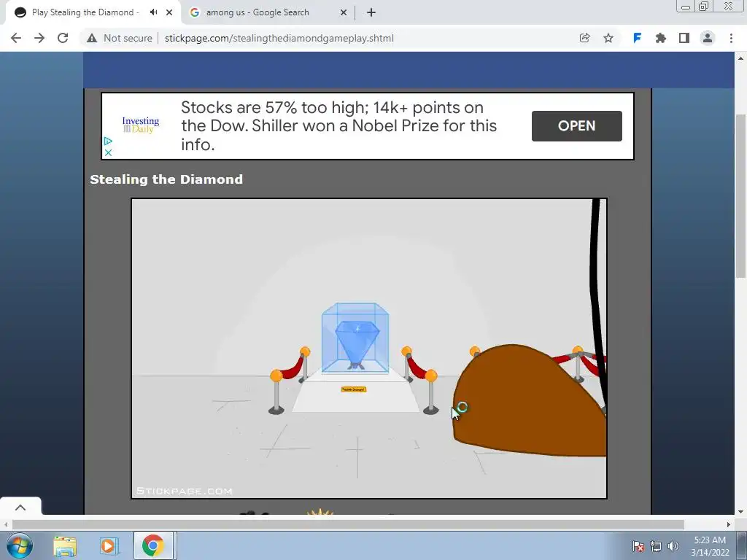Click the address bar URL field

(279, 38)
